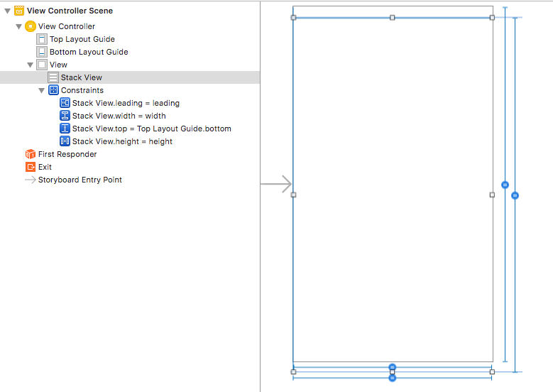Select Stack View.top = Top Layout Guide.bottom

(151, 129)
